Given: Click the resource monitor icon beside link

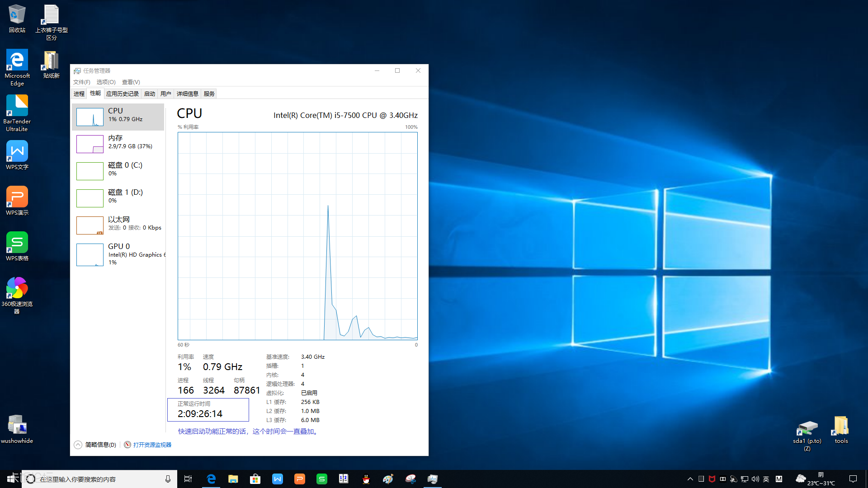Looking at the screenshot, I should pyautogui.click(x=127, y=445).
